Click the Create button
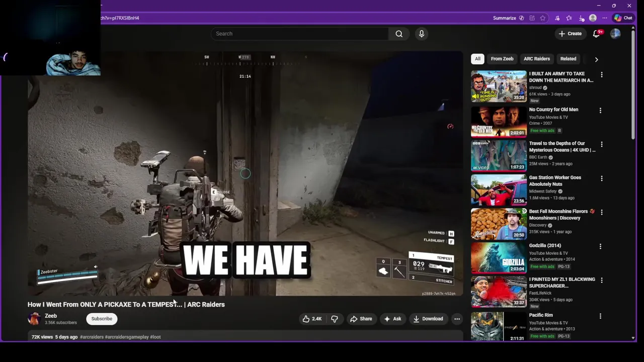This screenshot has height=362, width=644. pyautogui.click(x=570, y=34)
